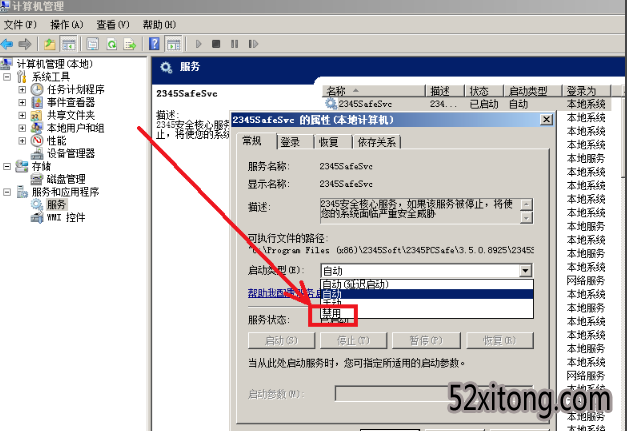Select 磁盘管理 in the tree
The image size is (627, 431).
click(x=66, y=179)
